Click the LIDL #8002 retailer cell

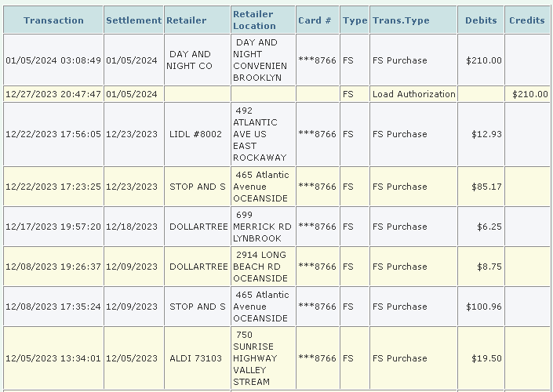click(195, 134)
